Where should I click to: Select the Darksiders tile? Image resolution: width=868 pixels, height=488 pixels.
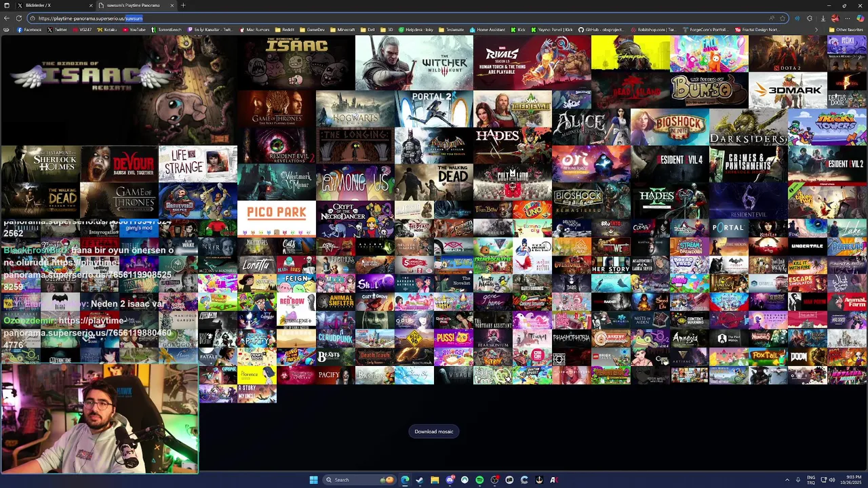pos(749,127)
